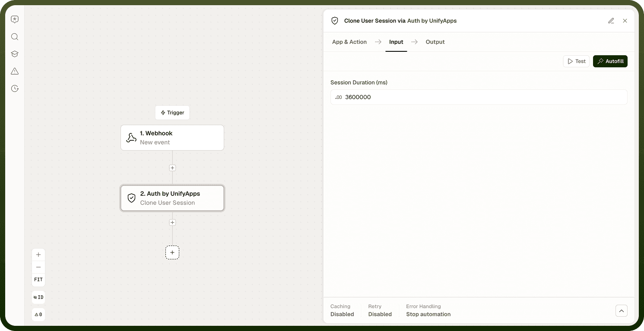Click the FIT canvas button
This screenshot has height=331, width=644.
click(38, 280)
